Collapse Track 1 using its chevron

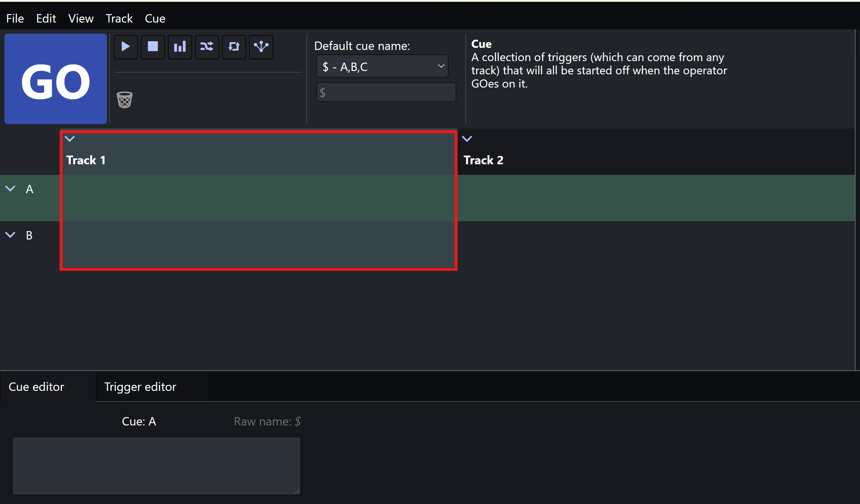click(70, 139)
